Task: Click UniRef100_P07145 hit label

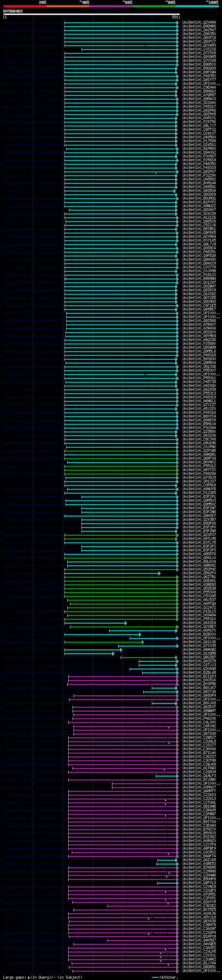Action: pos(199,241)
